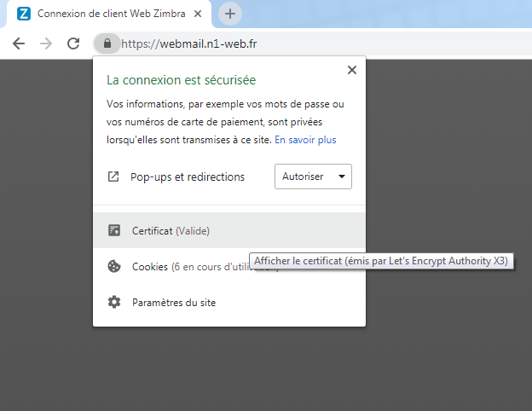Open Paramètres du site
The image size is (532, 411).
click(174, 303)
